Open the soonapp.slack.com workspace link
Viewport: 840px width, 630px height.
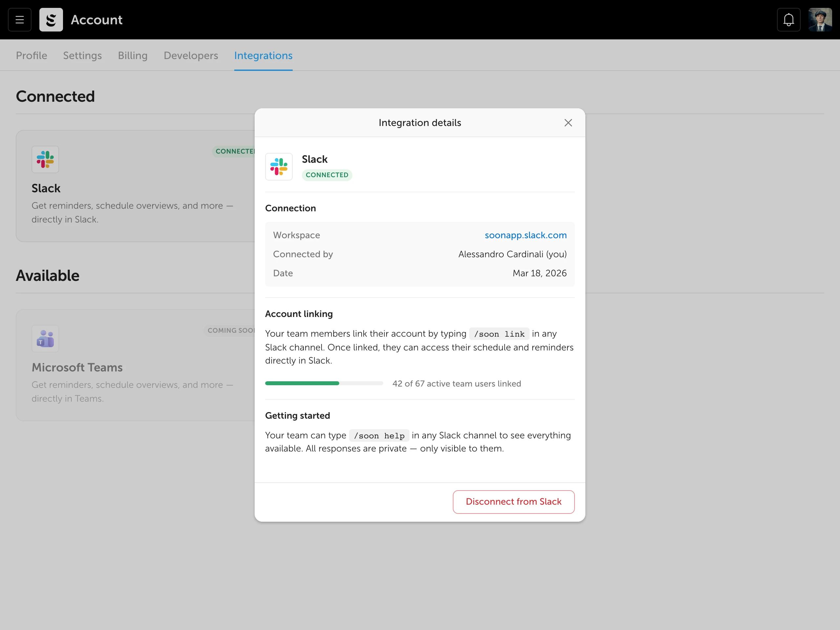[x=525, y=235]
